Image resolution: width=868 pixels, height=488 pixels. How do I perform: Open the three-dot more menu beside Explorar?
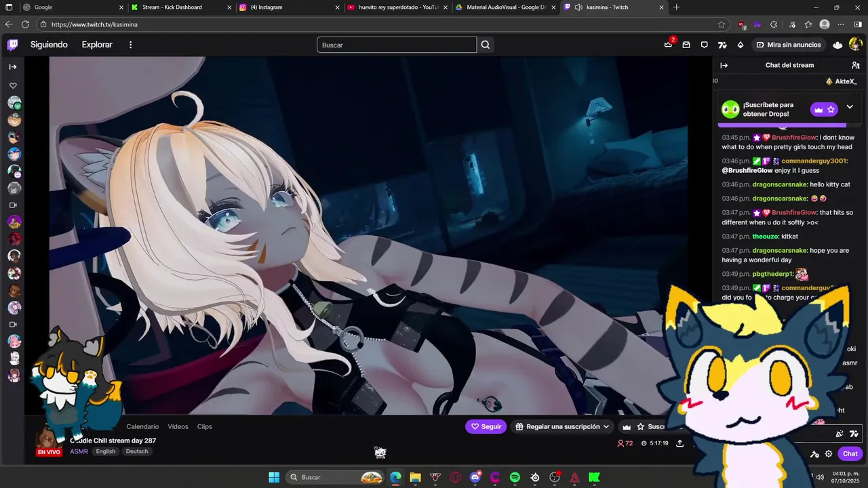pyautogui.click(x=131, y=45)
